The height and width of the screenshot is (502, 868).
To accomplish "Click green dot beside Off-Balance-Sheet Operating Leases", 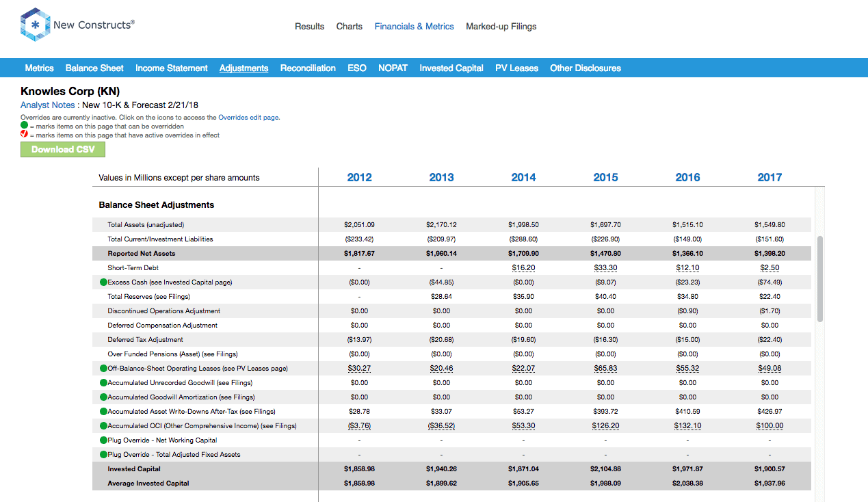I will point(103,369).
